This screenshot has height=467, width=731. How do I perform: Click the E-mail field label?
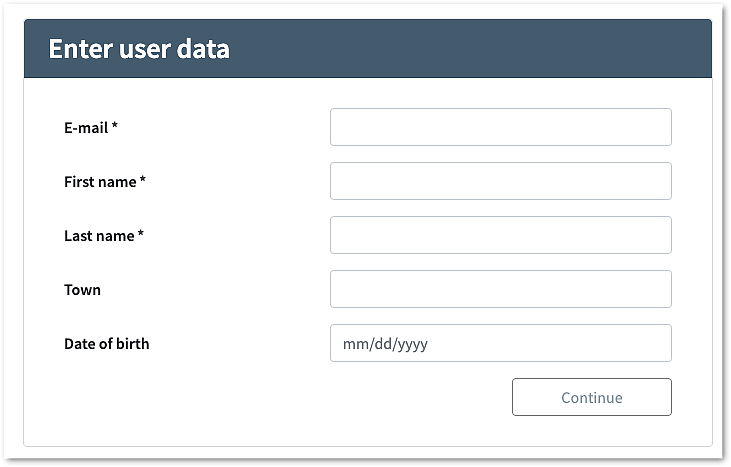[x=86, y=128]
